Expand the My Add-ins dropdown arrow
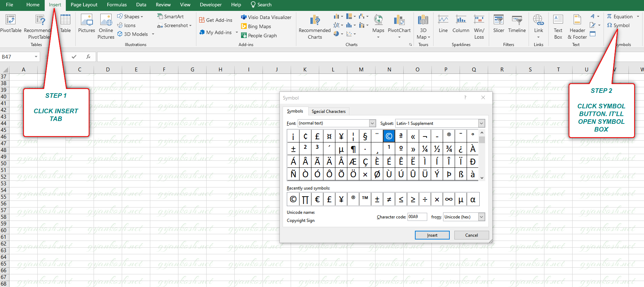This screenshot has width=644, height=287. (236, 32)
